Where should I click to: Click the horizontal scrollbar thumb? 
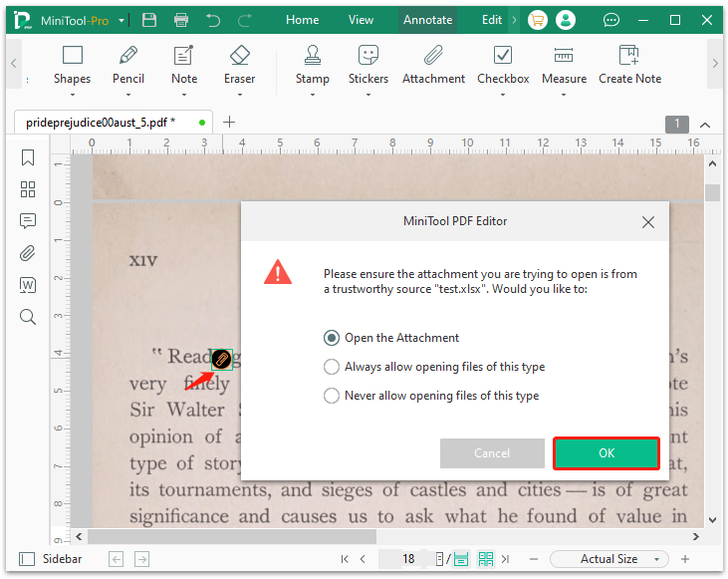tap(232, 537)
